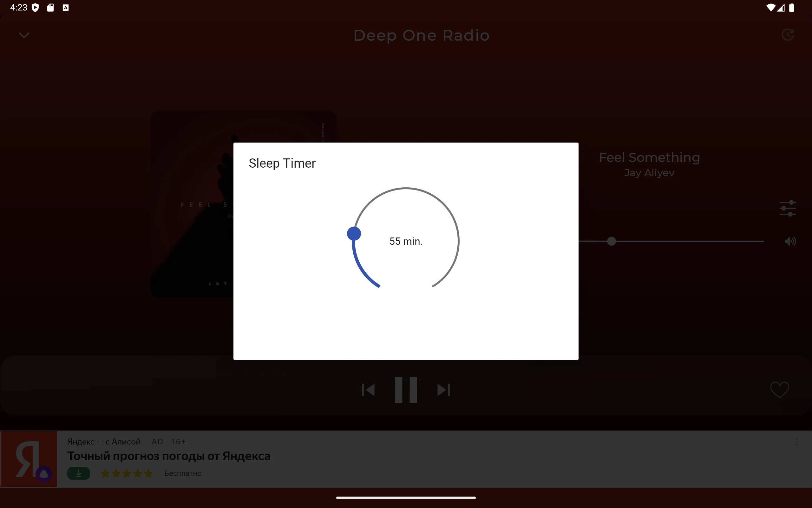Open the equalizer sliders icon

(x=788, y=208)
